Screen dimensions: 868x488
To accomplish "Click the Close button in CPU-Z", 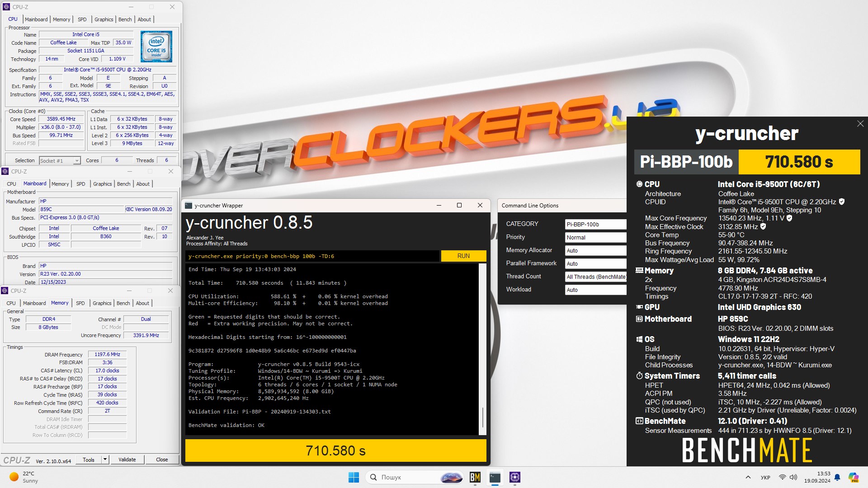I will (x=162, y=460).
